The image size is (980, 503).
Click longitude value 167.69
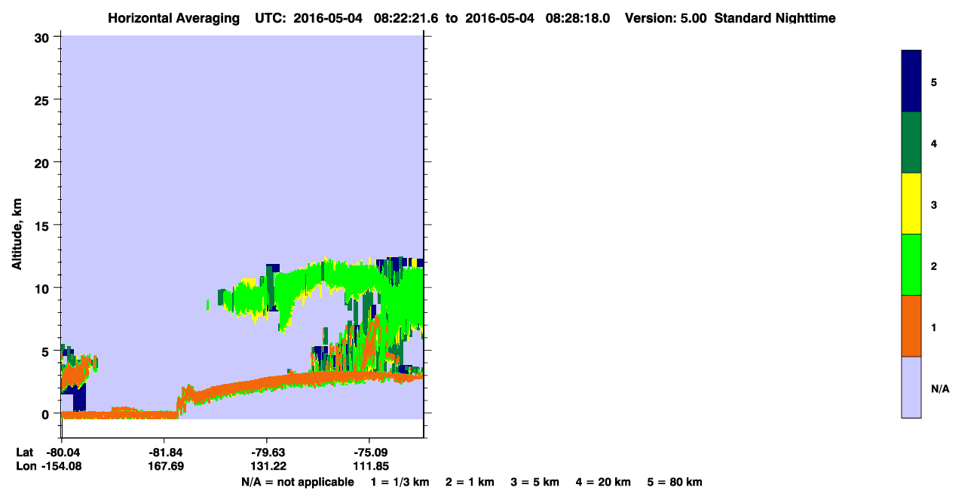pyautogui.click(x=165, y=466)
